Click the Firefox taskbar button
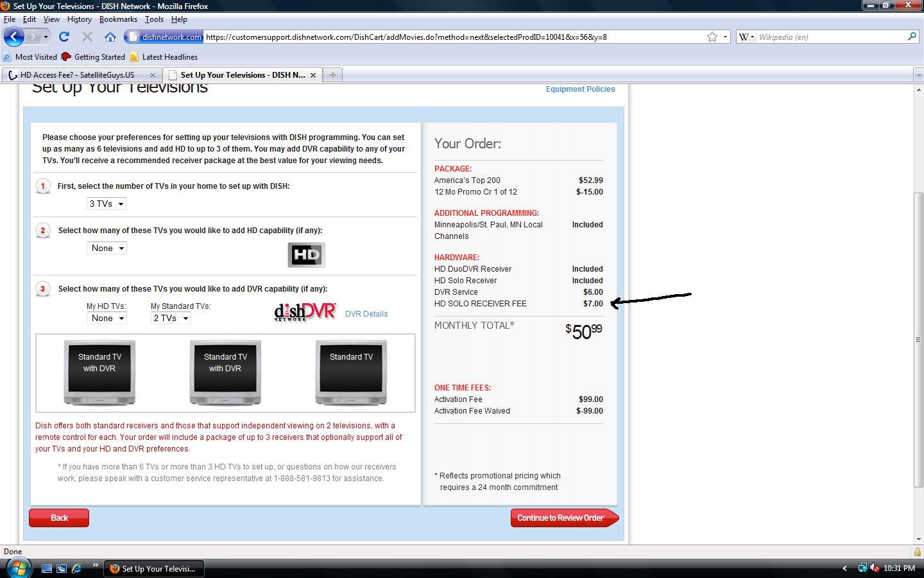The image size is (924, 578). 153,568
